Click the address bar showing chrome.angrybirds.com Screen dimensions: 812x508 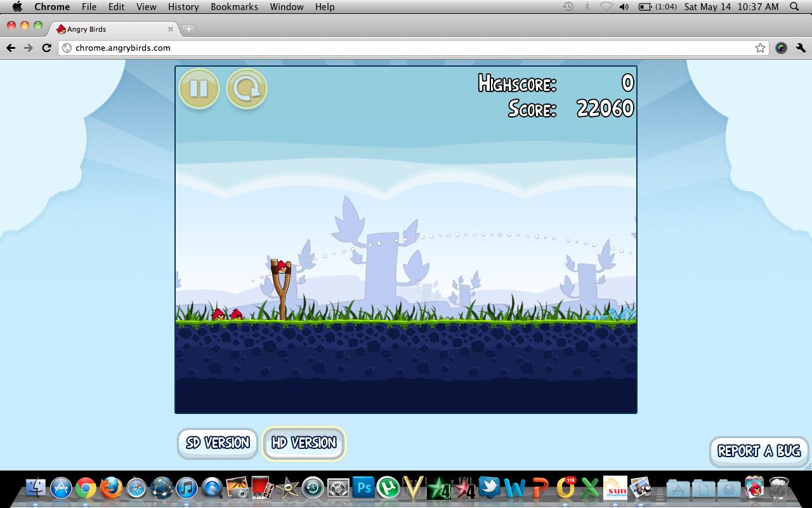[414, 48]
